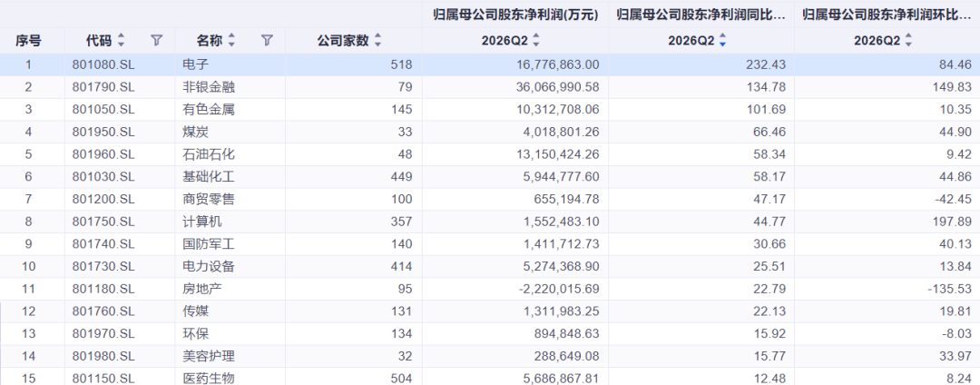Viewport: 980px width, 385px height.
Task: Click company count 518
Action: tap(402, 64)
